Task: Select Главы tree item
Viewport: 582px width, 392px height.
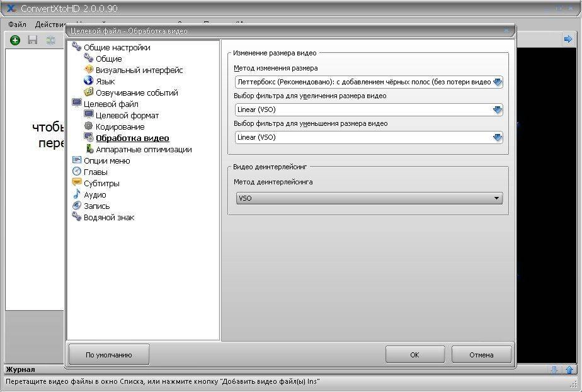Action: click(x=96, y=172)
